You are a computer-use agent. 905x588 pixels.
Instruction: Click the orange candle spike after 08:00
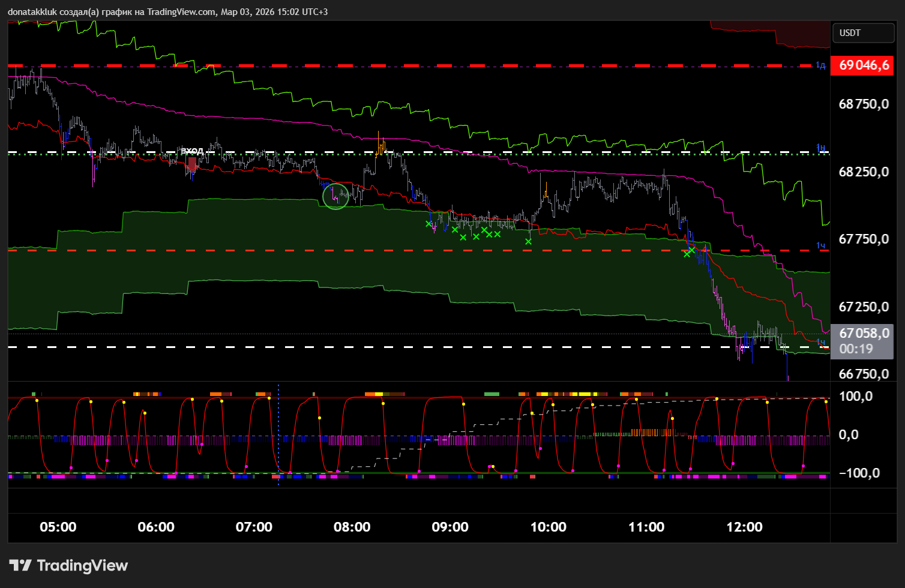pyautogui.click(x=380, y=145)
